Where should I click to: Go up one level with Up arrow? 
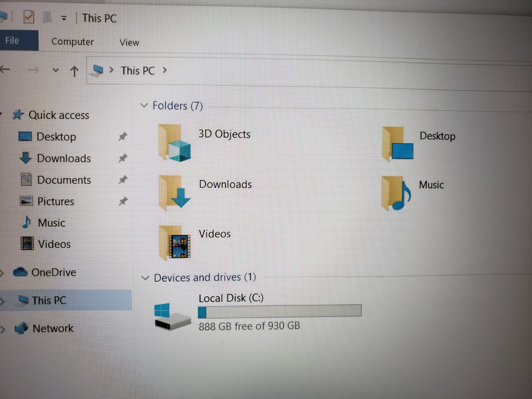(74, 71)
